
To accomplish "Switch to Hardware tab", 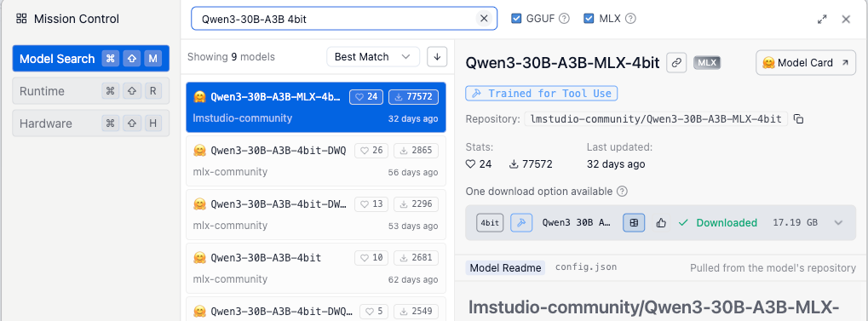I will point(91,123).
